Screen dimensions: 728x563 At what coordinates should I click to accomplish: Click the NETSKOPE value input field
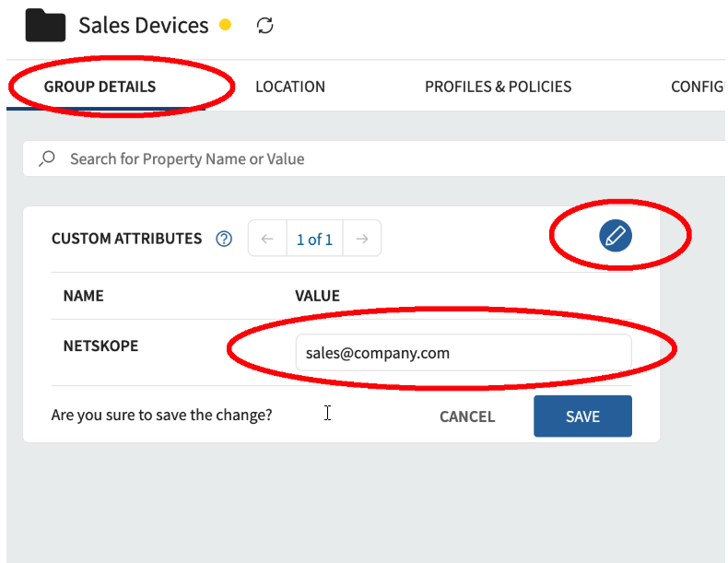(464, 353)
